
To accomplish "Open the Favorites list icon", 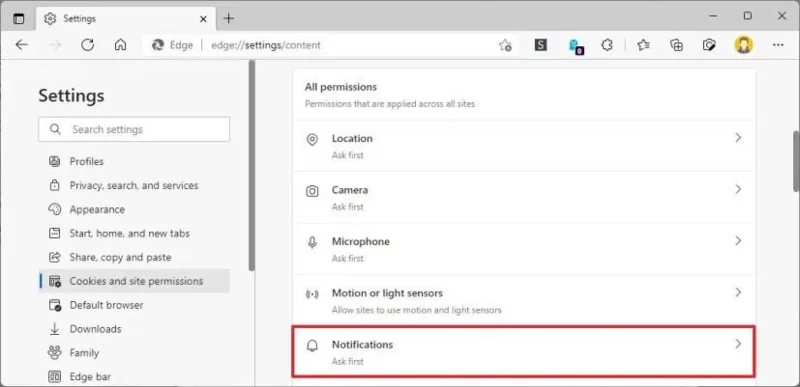I will click(643, 45).
